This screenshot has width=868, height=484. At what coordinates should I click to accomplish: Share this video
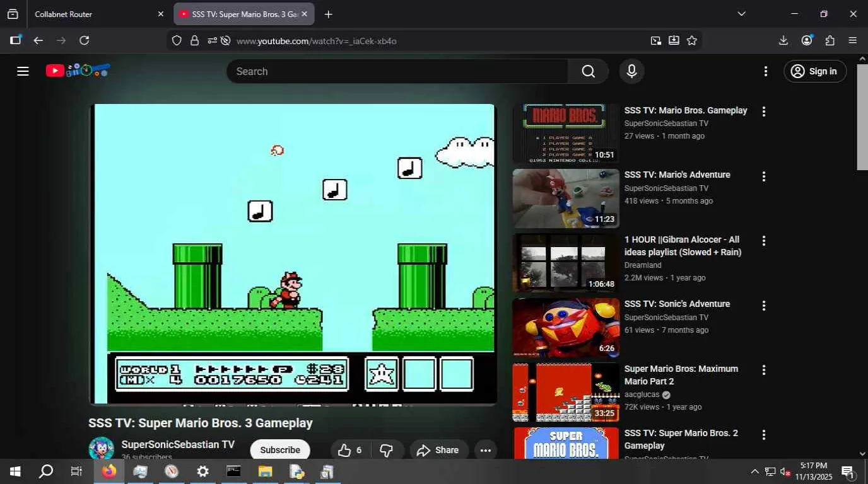pyautogui.click(x=438, y=450)
